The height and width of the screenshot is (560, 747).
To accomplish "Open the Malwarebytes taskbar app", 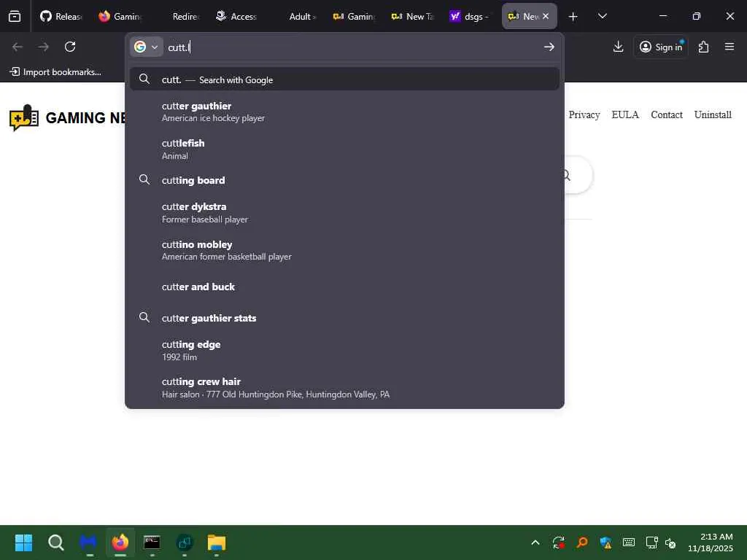I will click(88, 542).
